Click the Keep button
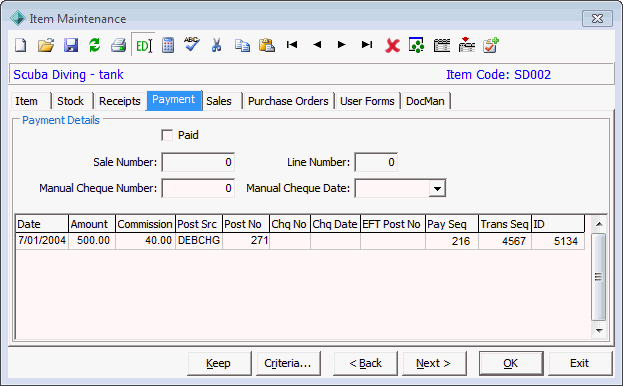 [219, 363]
